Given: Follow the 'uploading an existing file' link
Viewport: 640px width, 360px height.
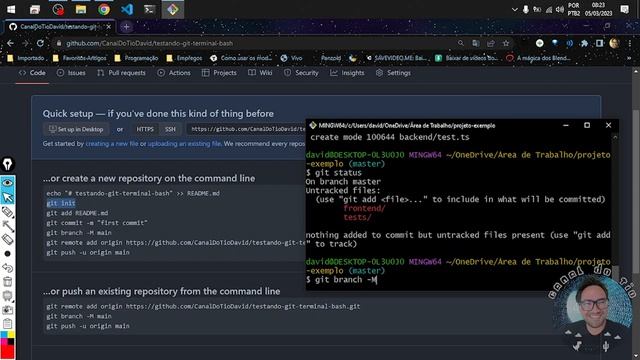Looking at the screenshot, I should [x=184, y=144].
